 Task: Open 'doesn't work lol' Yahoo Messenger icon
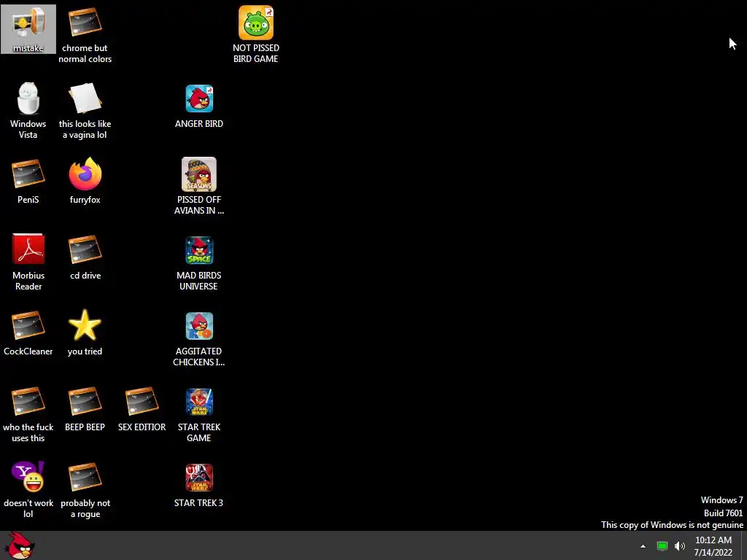(x=28, y=489)
